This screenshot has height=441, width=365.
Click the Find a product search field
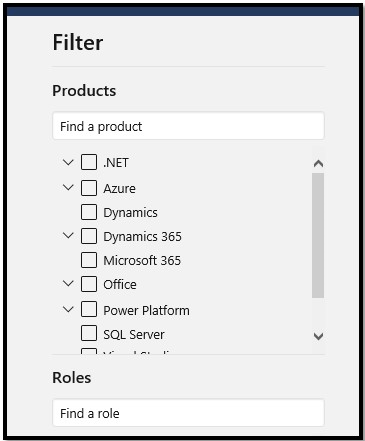(188, 126)
